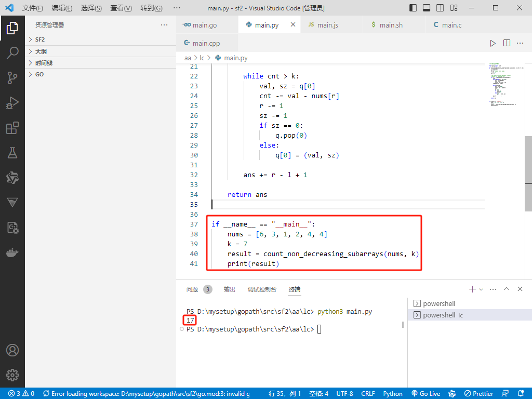Open Run and Debug view icon
This screenshot has width=532, height=399.
pos(12,103)
